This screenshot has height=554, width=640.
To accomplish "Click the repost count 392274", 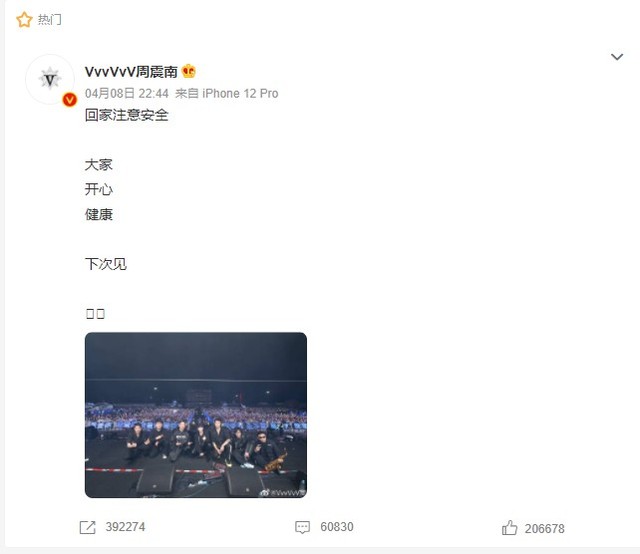I will pyautogui.click(x=125, y=527).
